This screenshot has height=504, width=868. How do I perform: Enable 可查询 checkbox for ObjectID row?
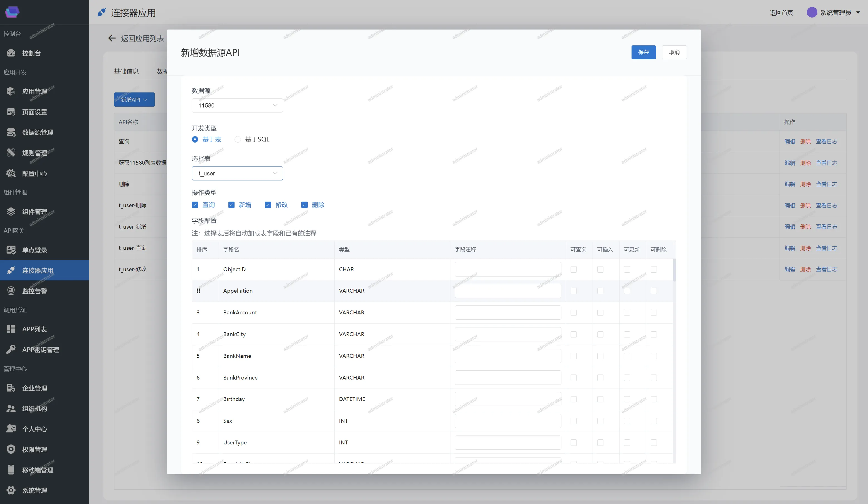click(x=573, y=269)
